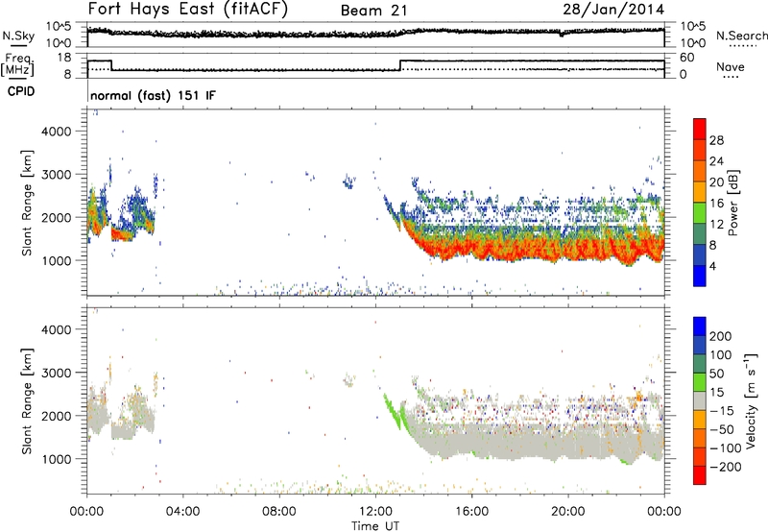Viewport: 768px width, 532px height.
Task: Select the '12:00' time tick label
Action: click(375, 512)
